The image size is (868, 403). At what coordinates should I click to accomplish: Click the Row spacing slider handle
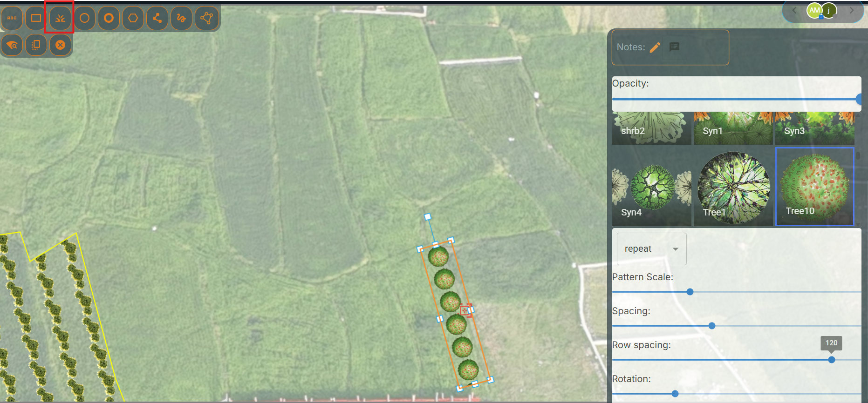[x=832, y=360]
